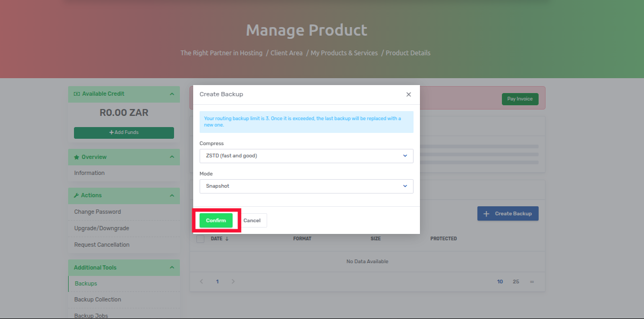The image size is (644, 319).
Task: Click the Pay Invoice button
Action: coord(520,99)
